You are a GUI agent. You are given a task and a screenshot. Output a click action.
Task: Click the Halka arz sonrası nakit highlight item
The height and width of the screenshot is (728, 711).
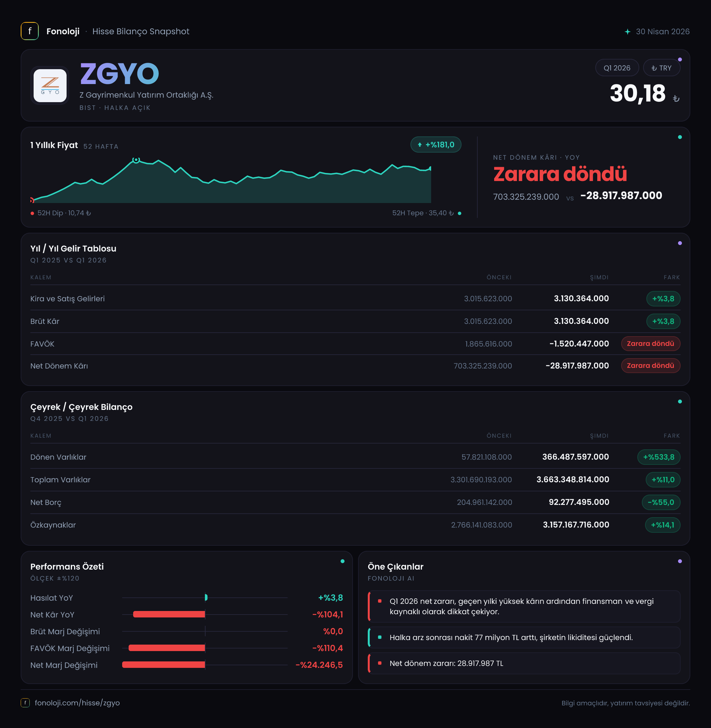pyautogui.click(x=524, y=637)
